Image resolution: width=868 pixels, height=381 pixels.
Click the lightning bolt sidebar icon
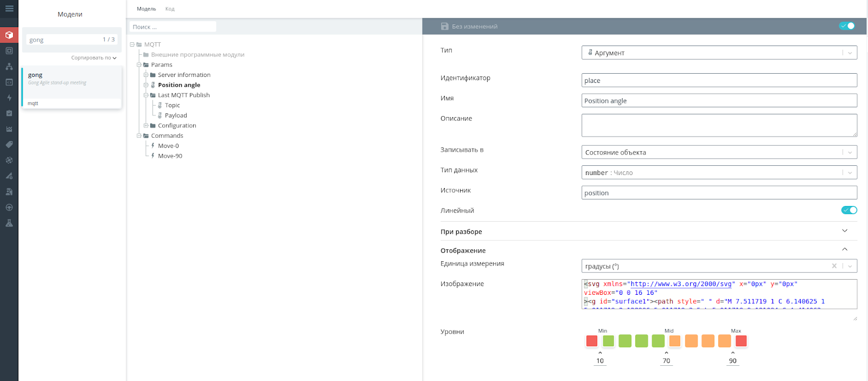(x=9, y=98)
